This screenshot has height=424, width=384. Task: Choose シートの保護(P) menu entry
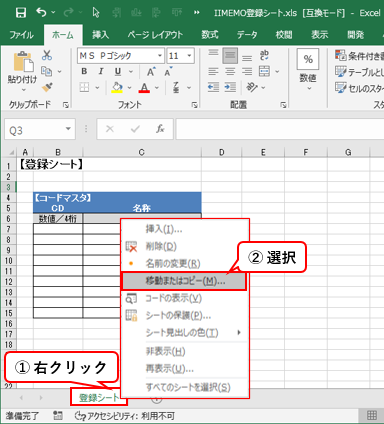point(185,315)
